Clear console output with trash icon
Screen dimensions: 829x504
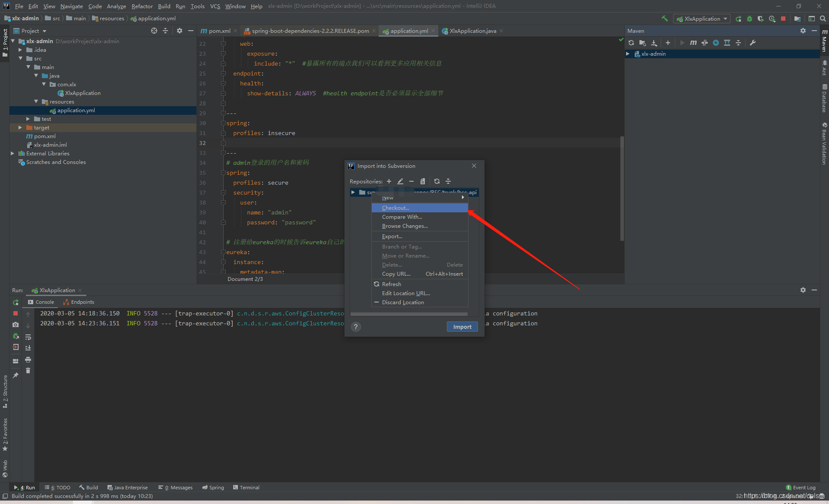coord(28,371)
